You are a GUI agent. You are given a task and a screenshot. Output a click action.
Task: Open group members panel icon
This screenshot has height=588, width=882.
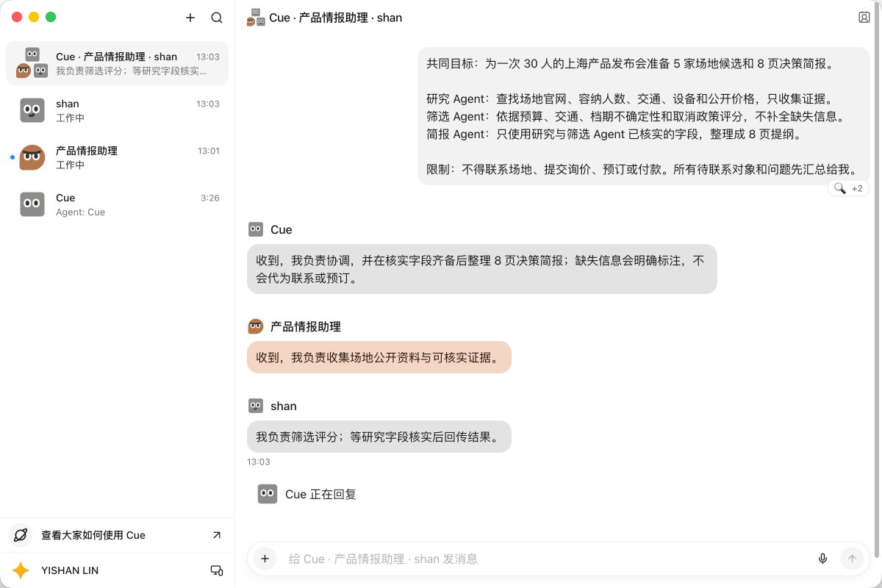click(x=864, y=18)
